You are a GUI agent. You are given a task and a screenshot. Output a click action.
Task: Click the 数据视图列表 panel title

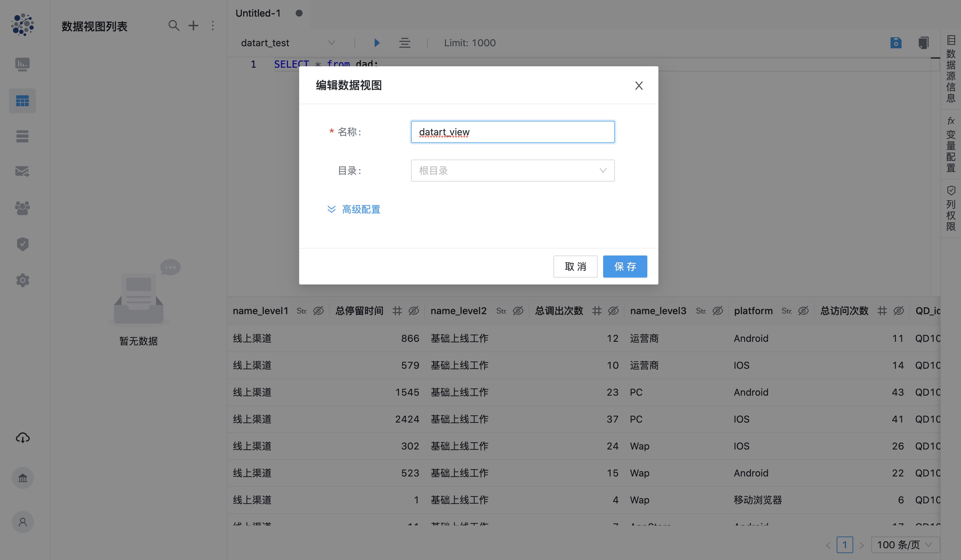[95, 26]
